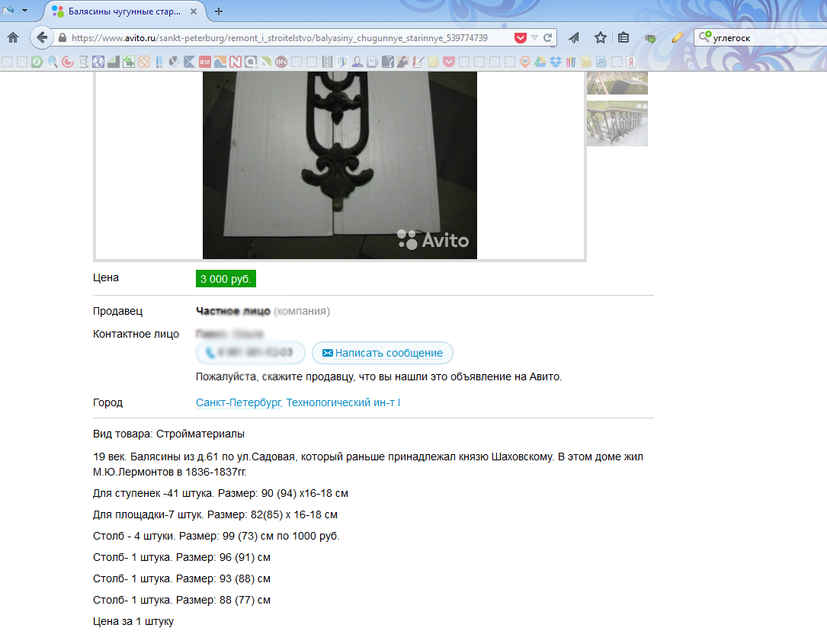Open the orange circle bookmark icon

pyautogui.click(x=143, y=62)
